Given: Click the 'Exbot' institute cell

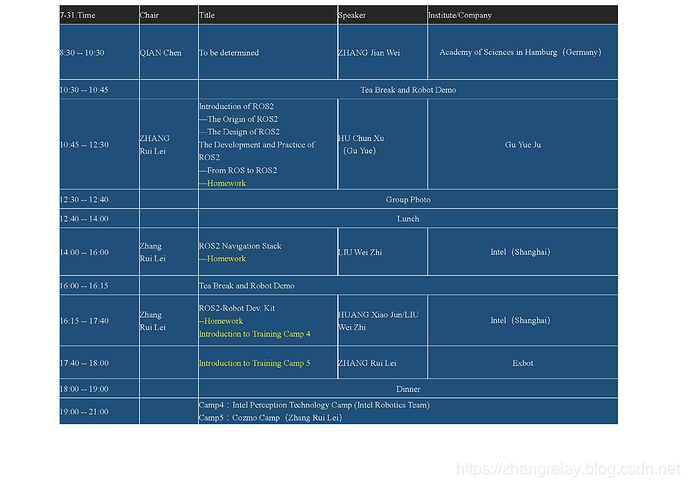Looking at the screenshot, I should point(522,363).
